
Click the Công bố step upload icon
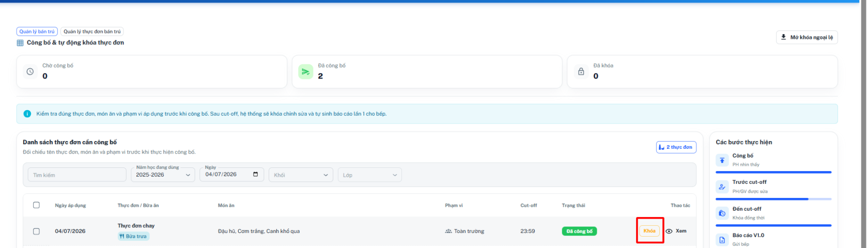pyautogui.click(x=722, y=160)
